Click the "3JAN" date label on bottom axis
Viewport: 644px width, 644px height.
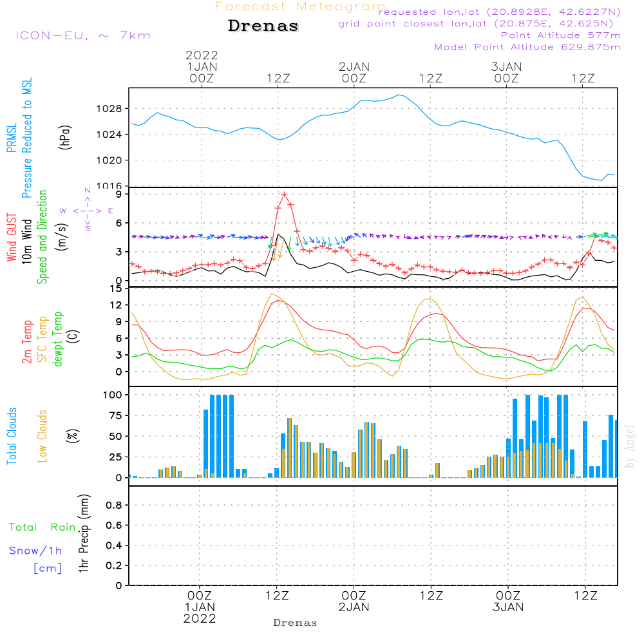point(507,607)
